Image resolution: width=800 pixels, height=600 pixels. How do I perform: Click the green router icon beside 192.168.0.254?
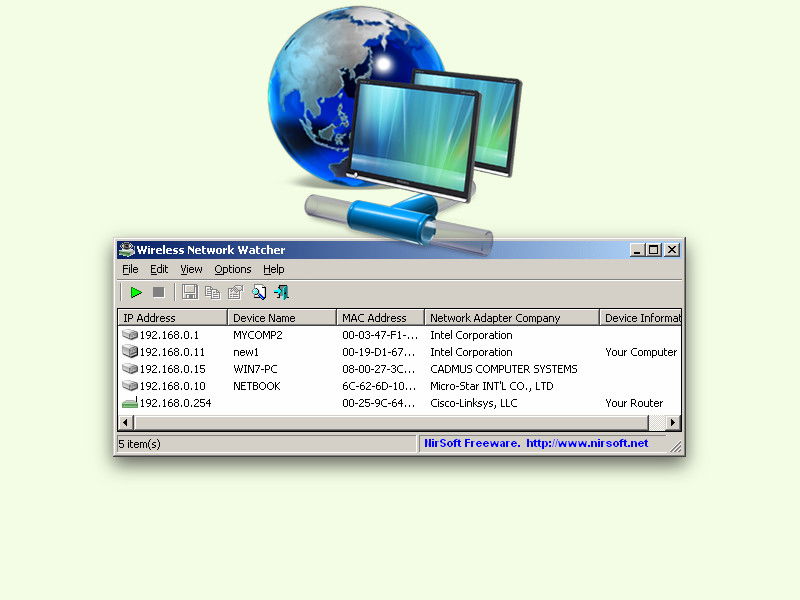click(130, 403)
